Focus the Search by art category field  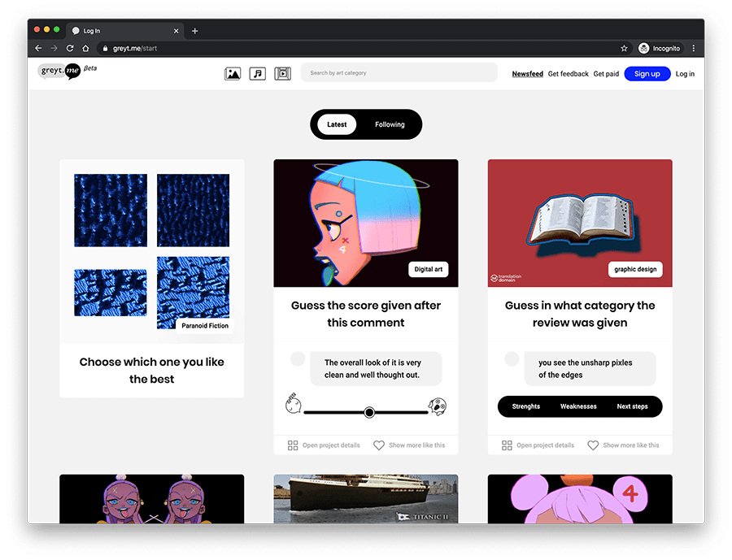[x=399, y=73]
